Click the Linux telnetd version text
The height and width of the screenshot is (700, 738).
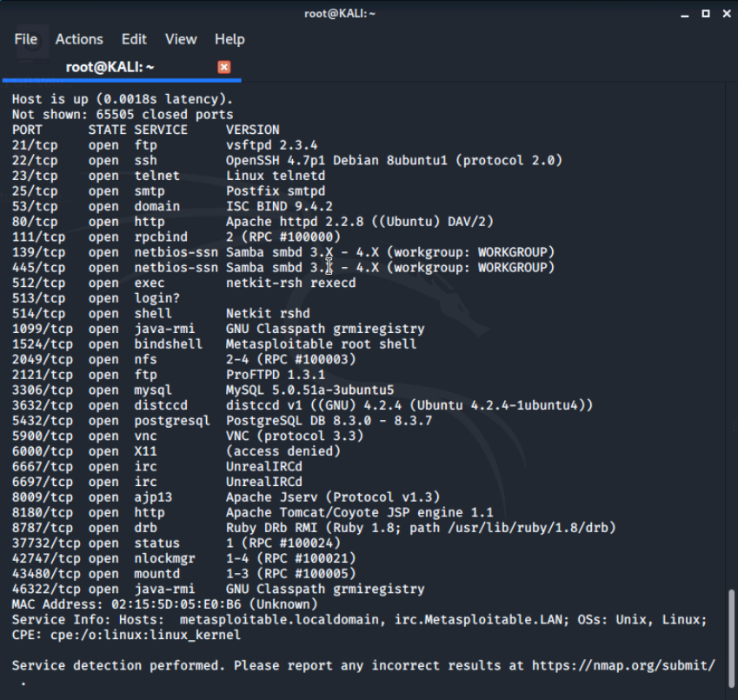coord(276,176)
